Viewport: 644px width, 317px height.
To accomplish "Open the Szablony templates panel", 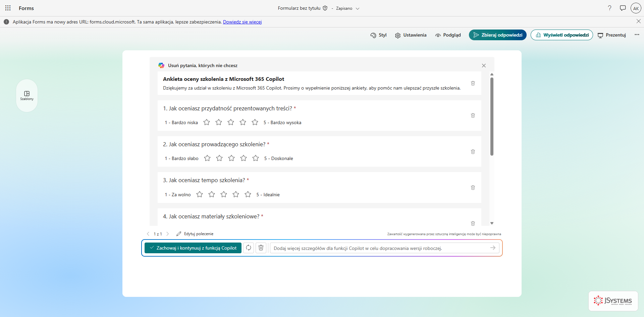I will tap(27, 96).
